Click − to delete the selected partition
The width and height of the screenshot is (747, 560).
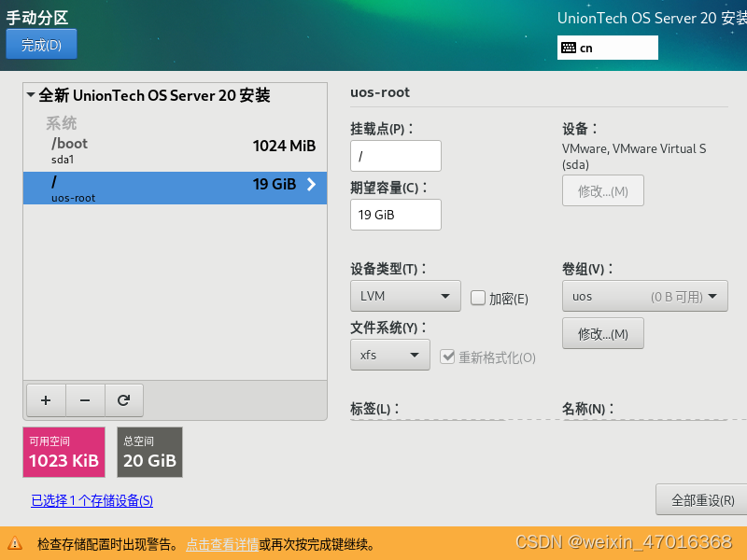coord(84,399)
